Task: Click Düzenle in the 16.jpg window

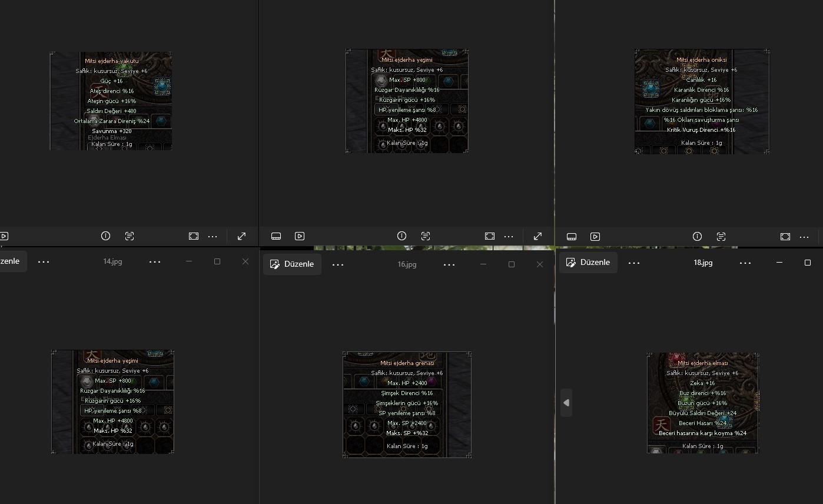Action: pyautogui.click(x=292, y=264)
